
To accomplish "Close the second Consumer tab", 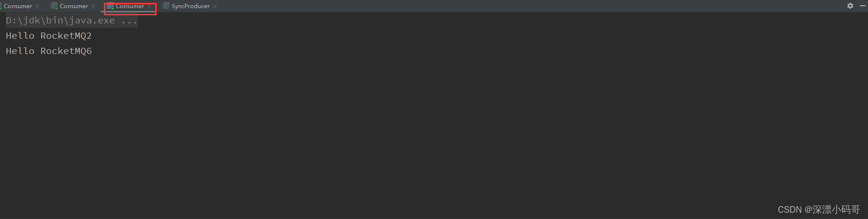I will (x=93, y=6).
